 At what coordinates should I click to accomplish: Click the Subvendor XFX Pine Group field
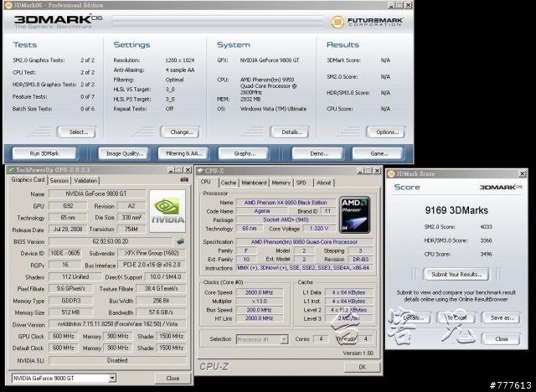(x=152, y=253)
